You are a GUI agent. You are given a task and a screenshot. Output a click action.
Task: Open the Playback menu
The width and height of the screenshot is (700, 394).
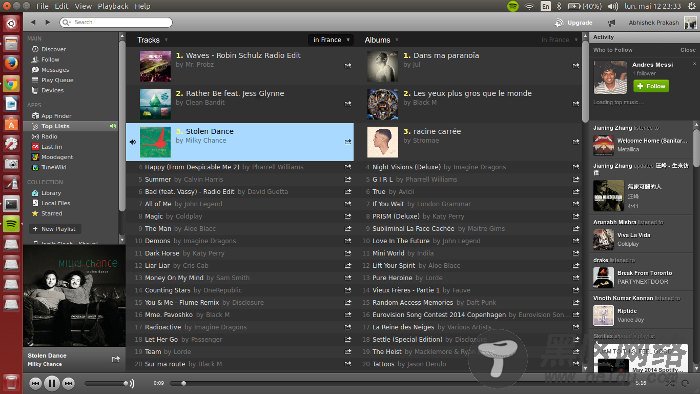(113, 6)
